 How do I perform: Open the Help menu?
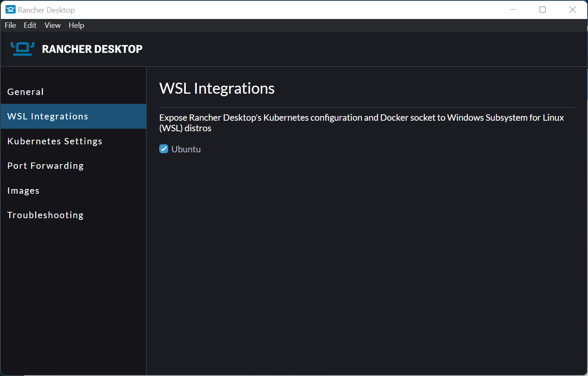click(76, 25)
